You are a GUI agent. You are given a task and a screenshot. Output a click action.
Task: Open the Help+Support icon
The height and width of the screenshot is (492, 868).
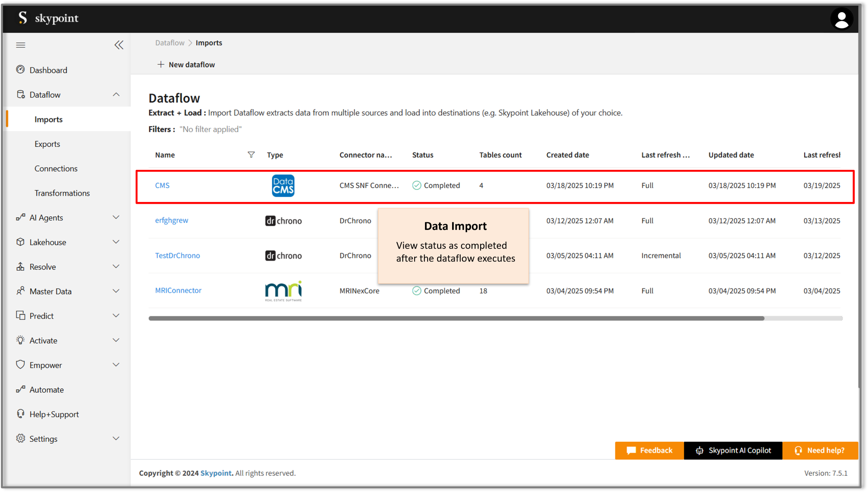coord(21,414)
